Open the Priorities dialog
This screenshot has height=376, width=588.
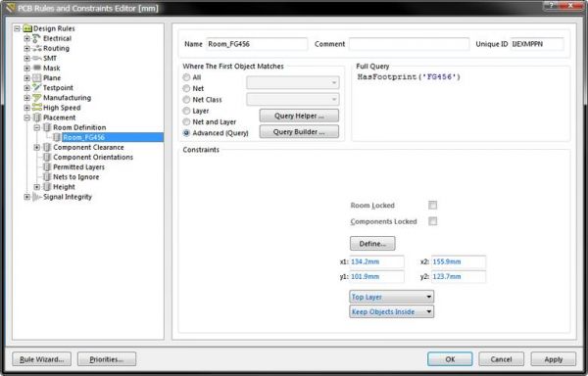[x=107, y=359]
